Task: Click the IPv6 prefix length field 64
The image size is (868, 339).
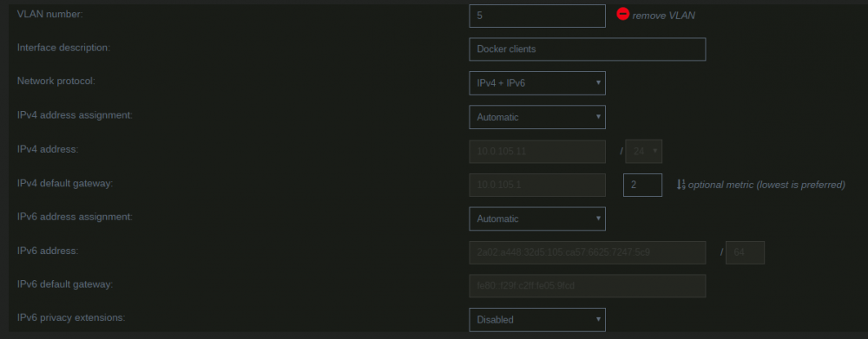Action: pos(745,252)
